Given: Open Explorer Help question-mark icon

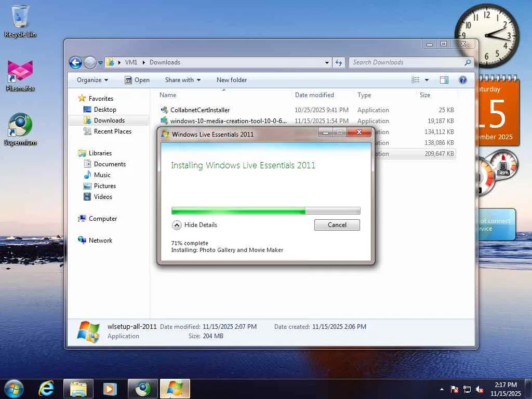Looking at the screenshot, I should coord(463,80).
